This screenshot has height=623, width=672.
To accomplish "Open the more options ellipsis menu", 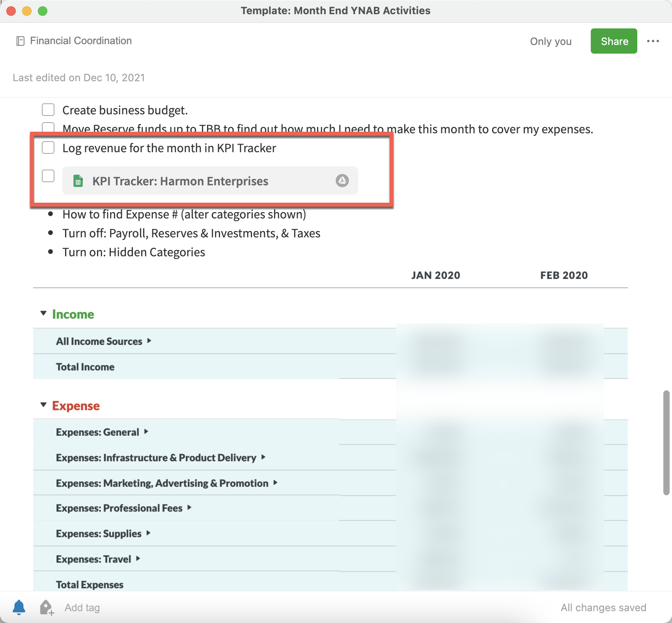I will [x=653, y=41].
